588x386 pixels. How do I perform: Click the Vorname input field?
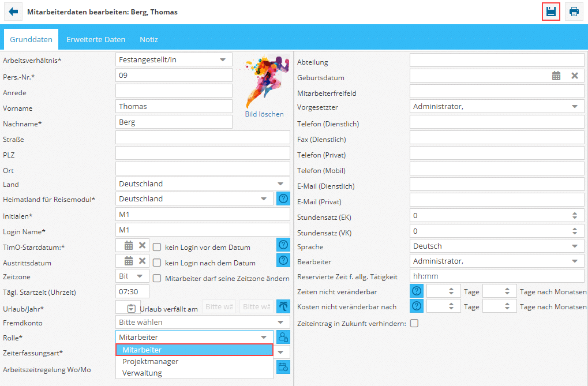tap(174, 107)
